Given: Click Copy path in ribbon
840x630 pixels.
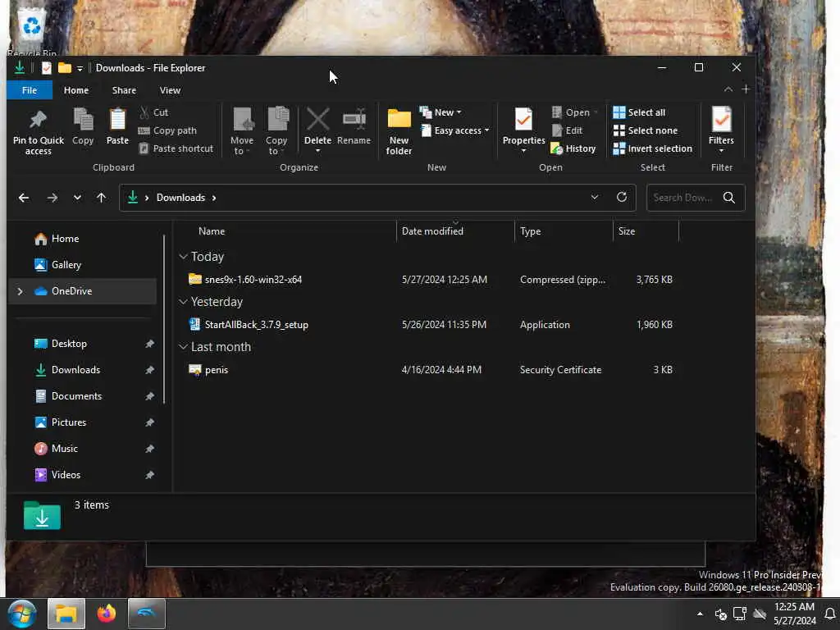Looking at the screenshot, I should click(x=167, y=130).
